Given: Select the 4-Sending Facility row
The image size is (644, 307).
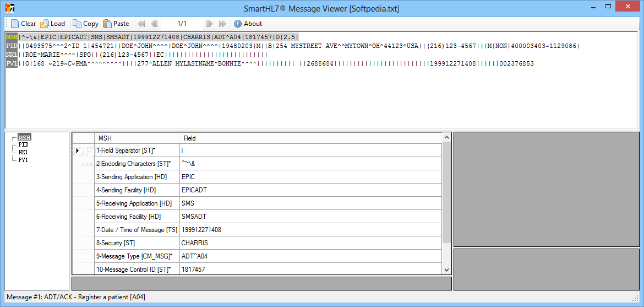Looking at the screenshot, I should click(257, 190).
